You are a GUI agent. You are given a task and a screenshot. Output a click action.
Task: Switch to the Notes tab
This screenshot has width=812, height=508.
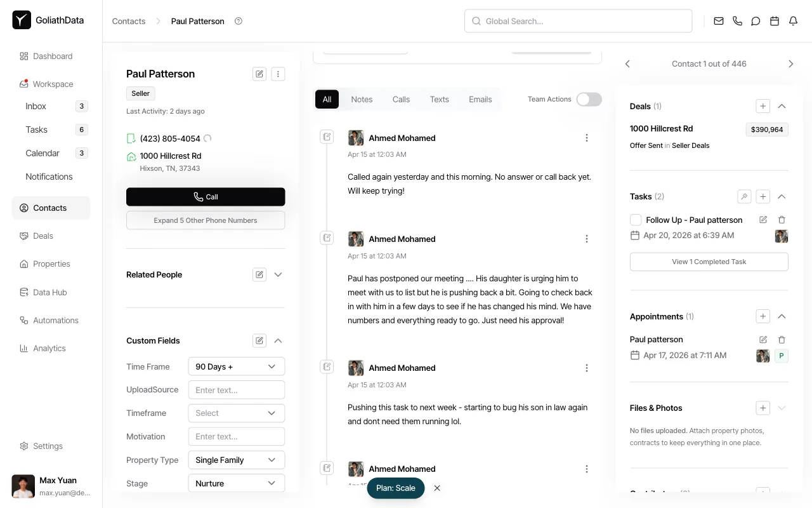(x=362, y=99)
